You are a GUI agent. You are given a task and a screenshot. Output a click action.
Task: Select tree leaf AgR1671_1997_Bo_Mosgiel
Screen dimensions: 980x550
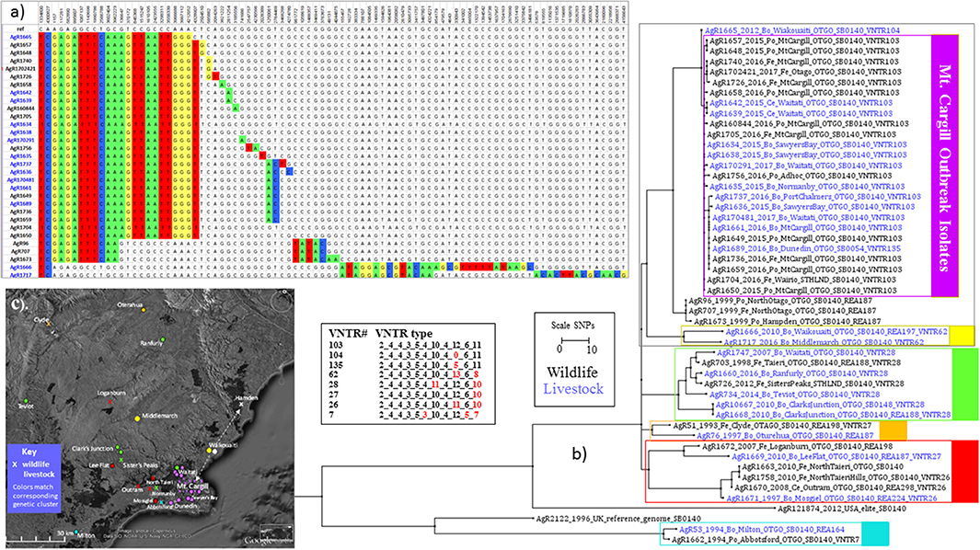(x=831, y=498)
